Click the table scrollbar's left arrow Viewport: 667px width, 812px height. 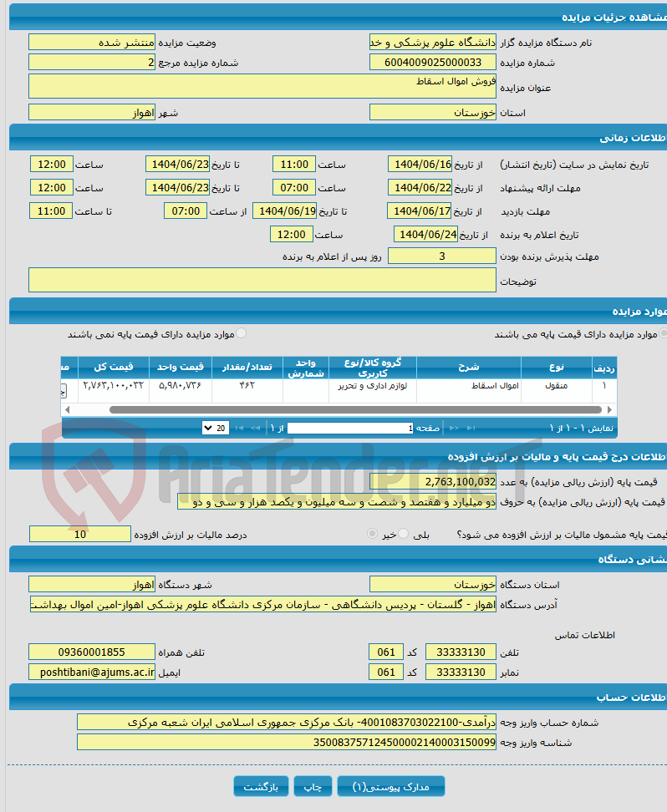68,409
